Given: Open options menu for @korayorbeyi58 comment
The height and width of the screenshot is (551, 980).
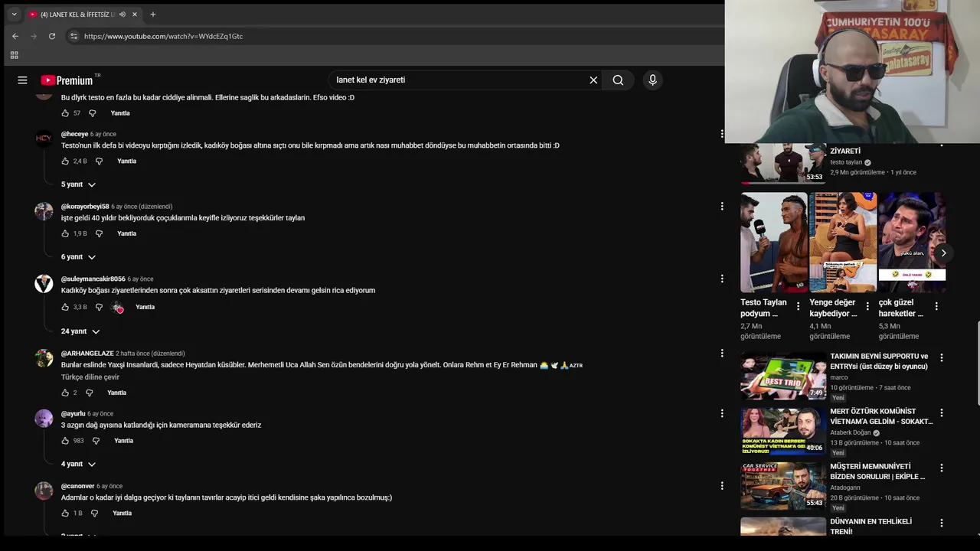Looking at the screenshot, I should coord(721,207).
